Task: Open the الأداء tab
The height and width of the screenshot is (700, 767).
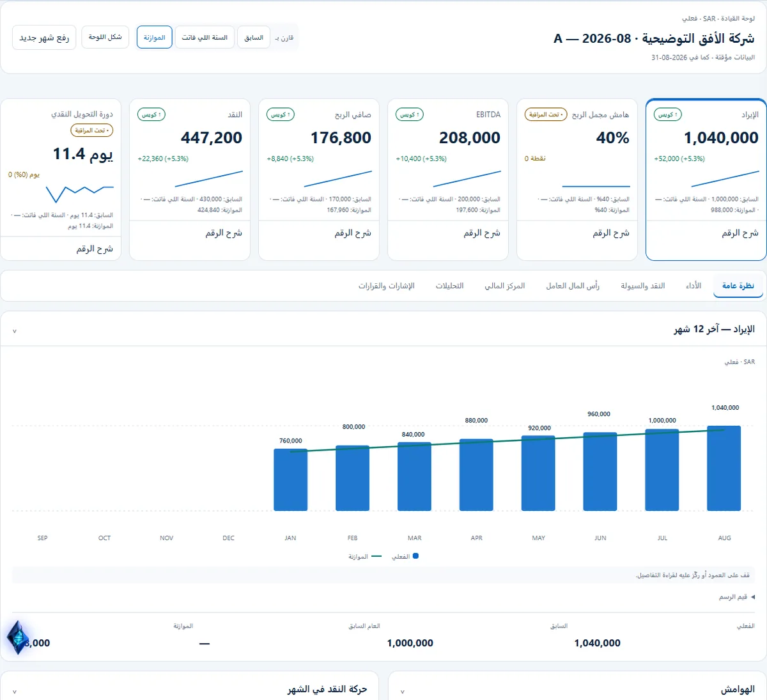Action: point(693,286)
